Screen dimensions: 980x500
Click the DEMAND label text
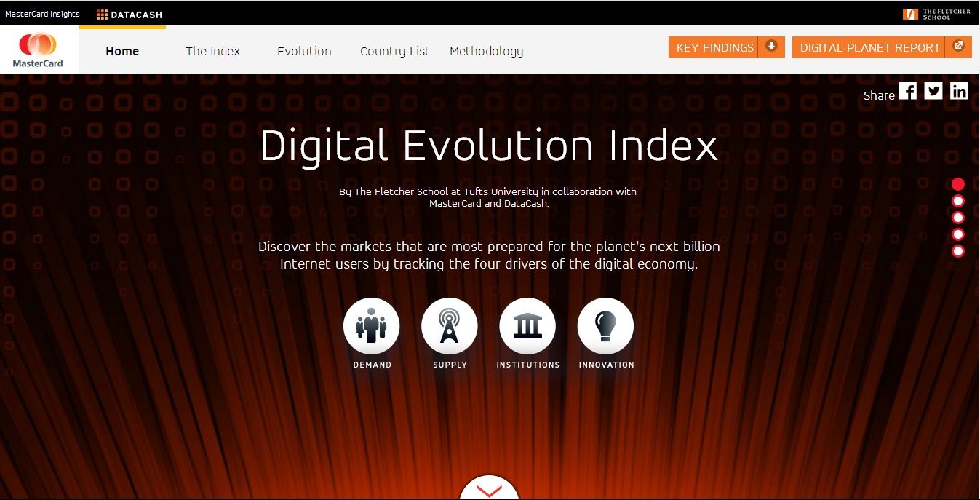tap(373, 365)
